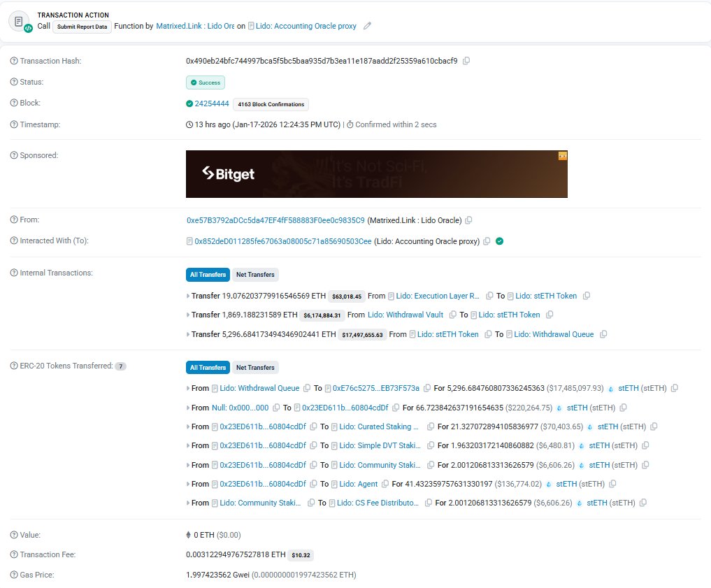Copy Lido: Curated Staking address
The image size is (711, 588).
click(x=431, y=426)
